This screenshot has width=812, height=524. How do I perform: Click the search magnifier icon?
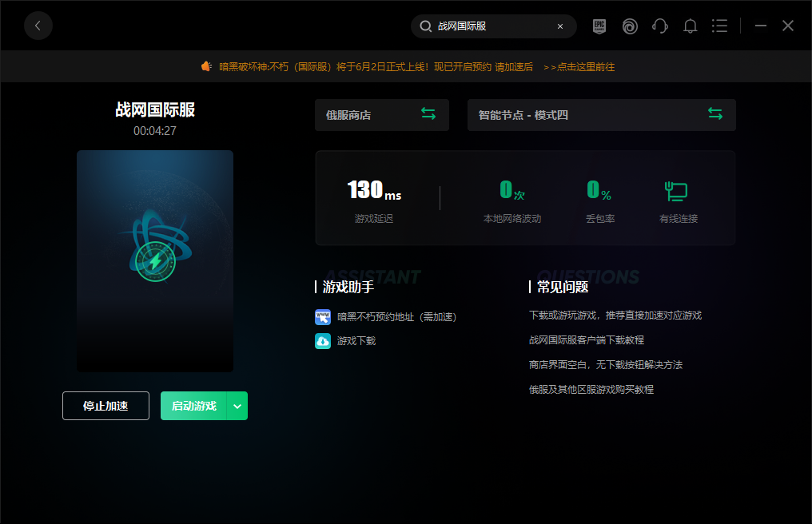point(426,26)
